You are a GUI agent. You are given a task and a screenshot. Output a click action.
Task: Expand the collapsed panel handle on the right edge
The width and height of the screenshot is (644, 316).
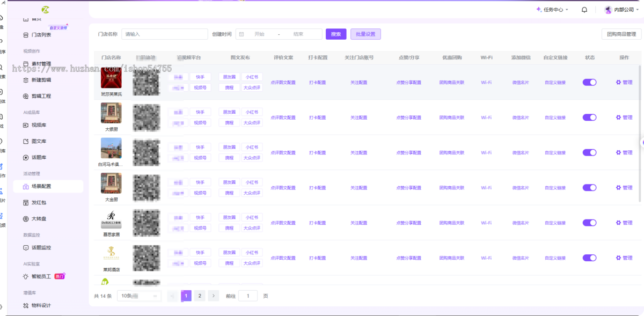point(642,142)
